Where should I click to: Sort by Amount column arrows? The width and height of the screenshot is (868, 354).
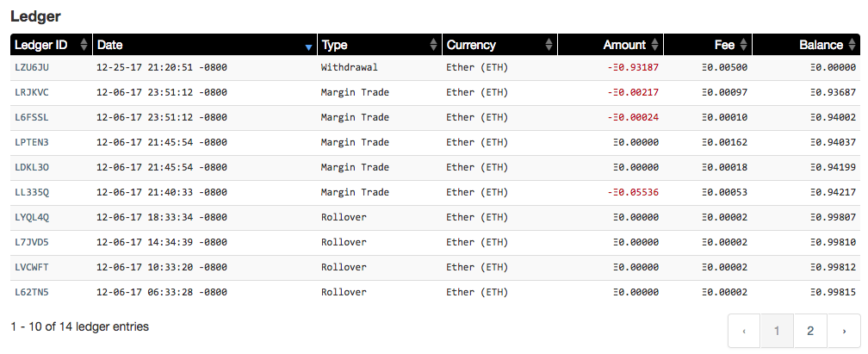pyautogui.click(x=654, y=45)
